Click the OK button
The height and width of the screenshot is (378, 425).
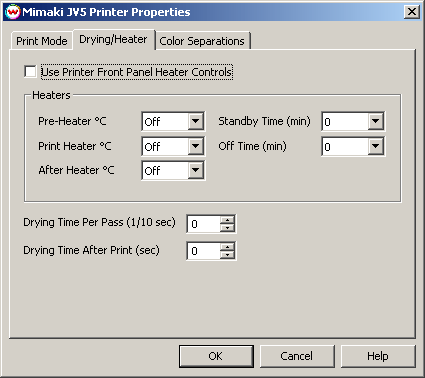(x=216, y=356)
